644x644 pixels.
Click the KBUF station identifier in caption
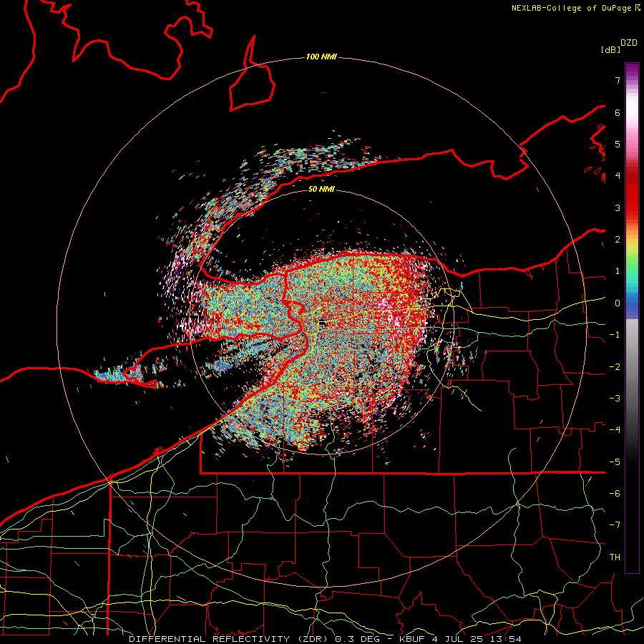click(x=412, y=639)
